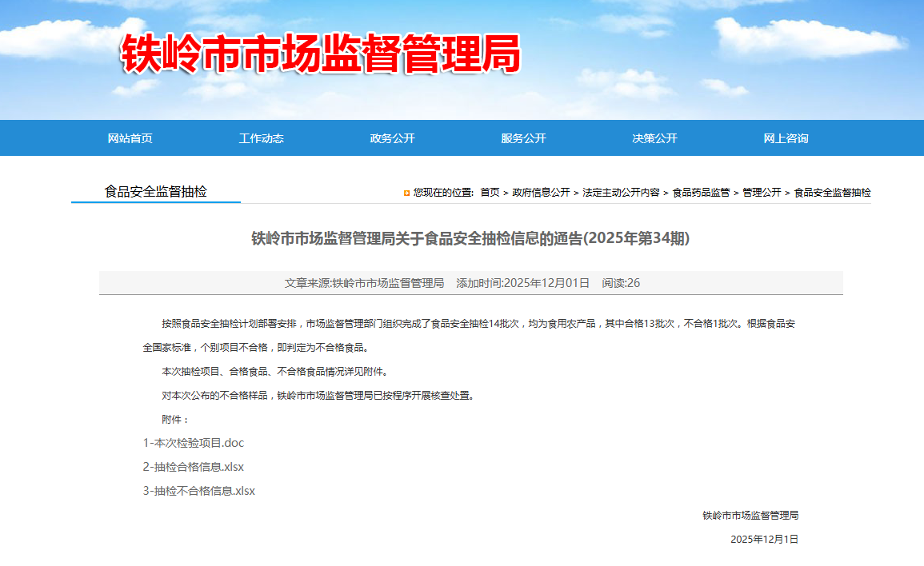The width and height of the screenshot is (924, 566).
Task: Click the orange location icon before the breadcrumb
Action: 407,193
